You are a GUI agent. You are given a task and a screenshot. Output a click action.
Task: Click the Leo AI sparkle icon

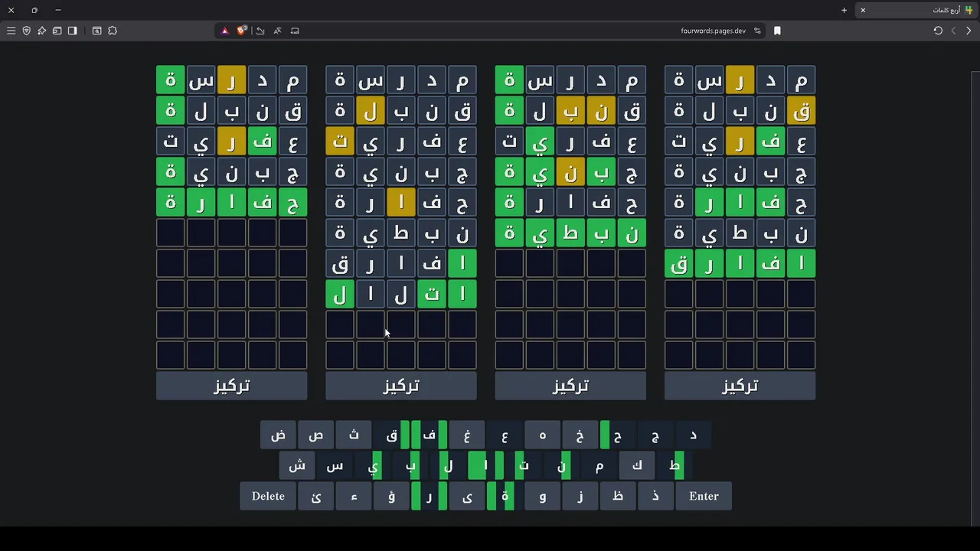[41, 31]
